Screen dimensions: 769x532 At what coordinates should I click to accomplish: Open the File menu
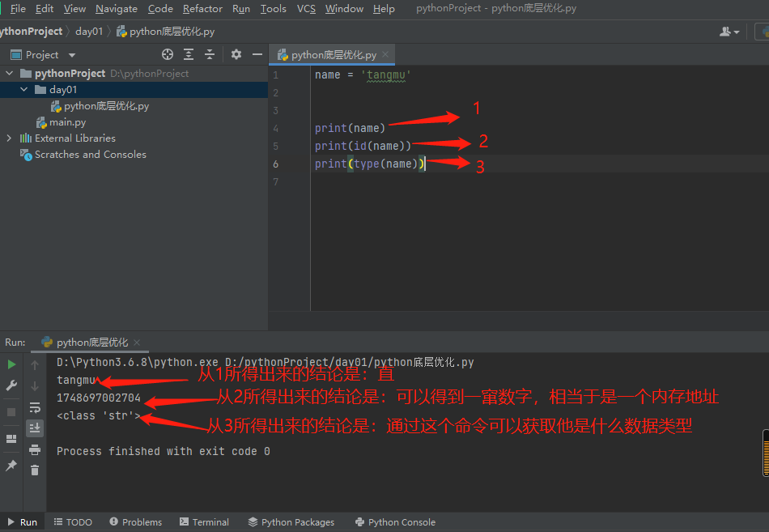(x=18, y=8)
